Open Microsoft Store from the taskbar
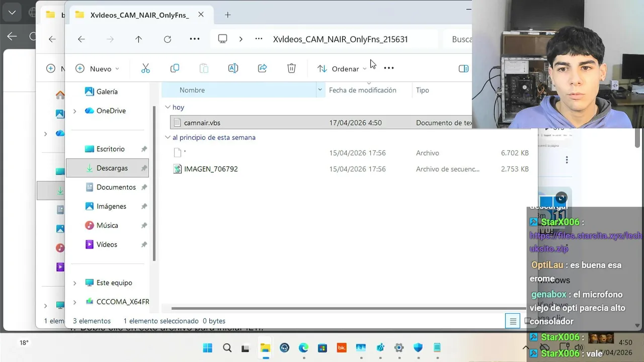This screenshot has width=644, height=362. 323,348
